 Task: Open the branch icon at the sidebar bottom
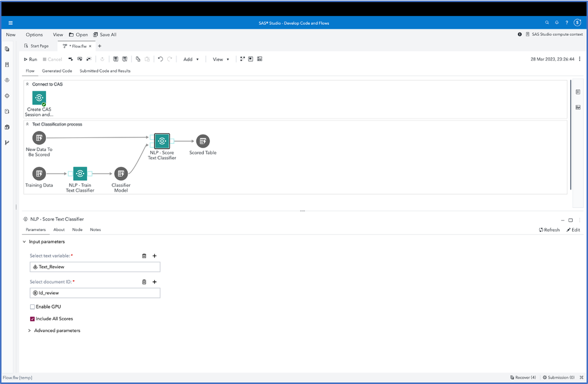point(7,143)
